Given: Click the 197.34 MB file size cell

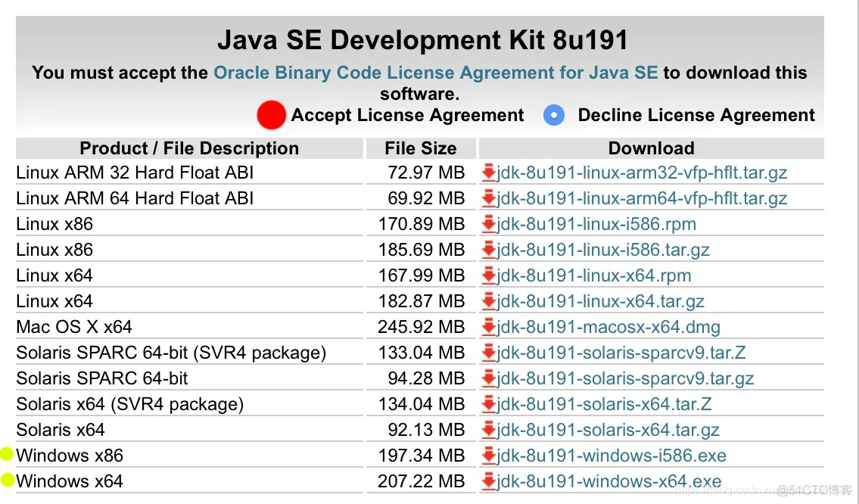Looking at the screenshot, I should 422,456.
